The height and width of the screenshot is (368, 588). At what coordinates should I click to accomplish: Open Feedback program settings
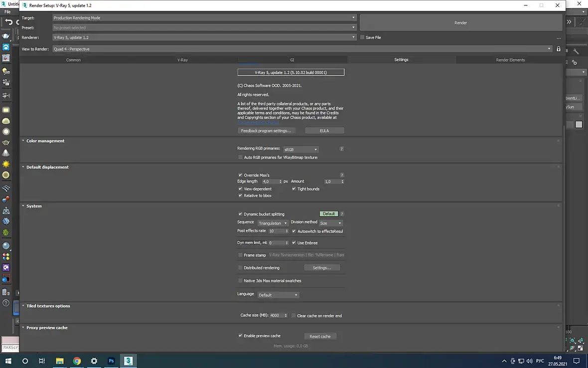[266, 131]
